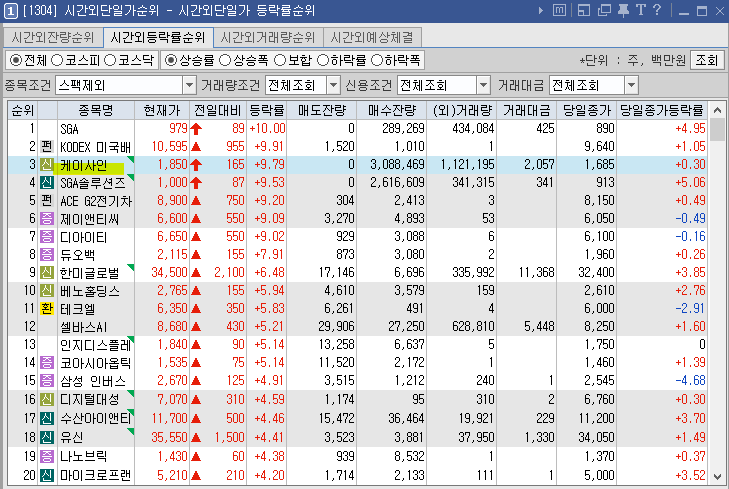Click the 신 badge beside SGA솔루션즈
Screen dimensions: 729x489
[x=46, y=183]
